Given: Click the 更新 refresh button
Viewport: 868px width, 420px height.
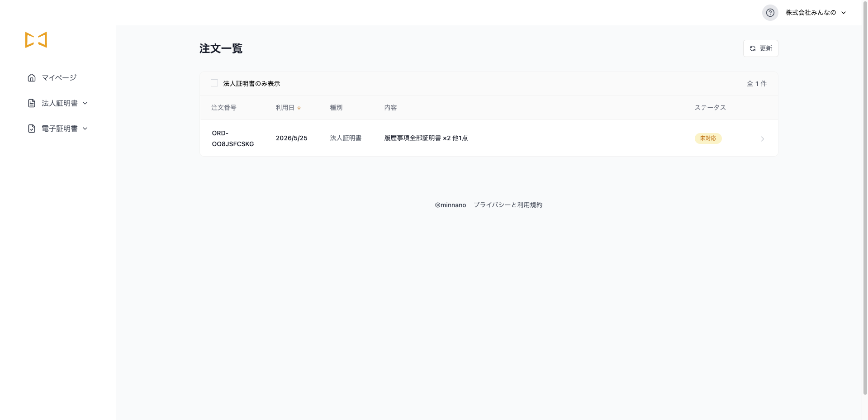Looking at the screenshot, I should coord(761,48).
